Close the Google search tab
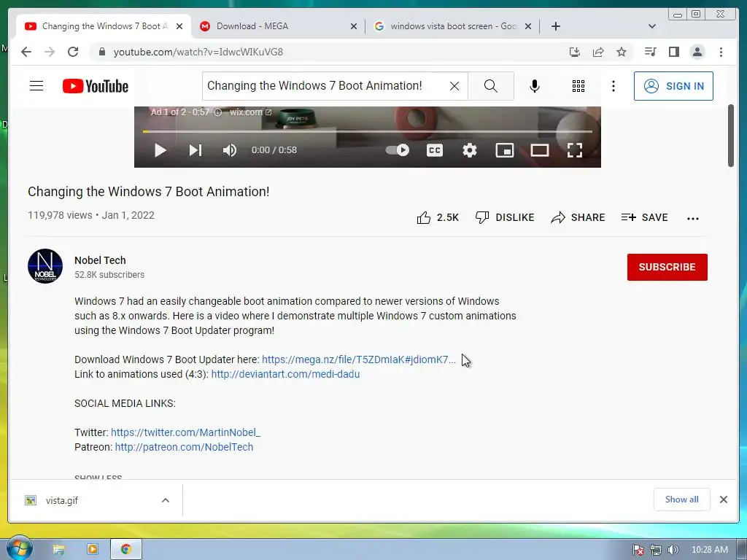Viewport: 747px width, 560px height. 528,26
